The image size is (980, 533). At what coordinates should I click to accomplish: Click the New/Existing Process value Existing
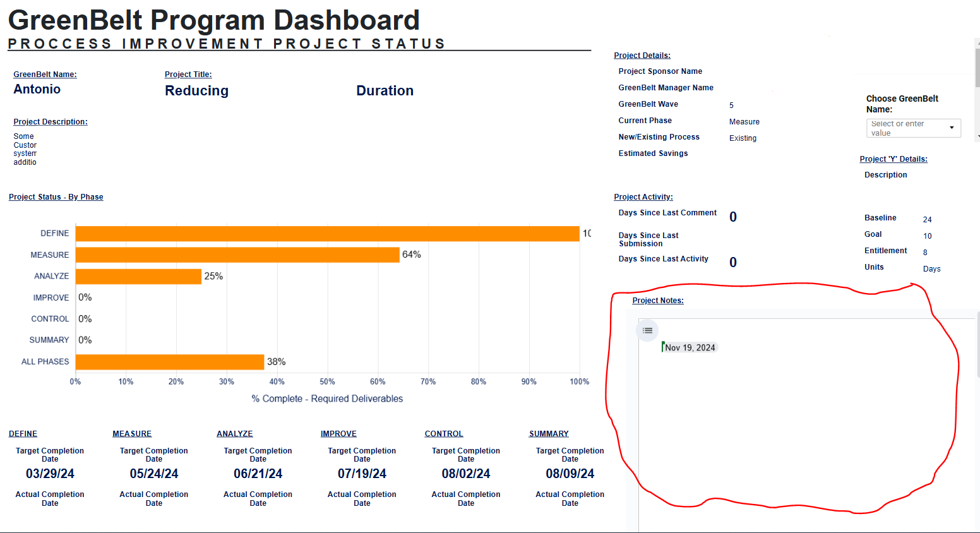click(743, 138)
